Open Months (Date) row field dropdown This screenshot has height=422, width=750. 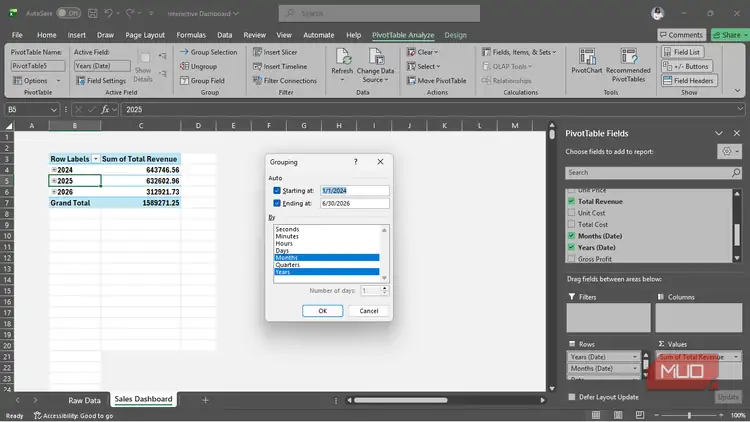[635, 368]
